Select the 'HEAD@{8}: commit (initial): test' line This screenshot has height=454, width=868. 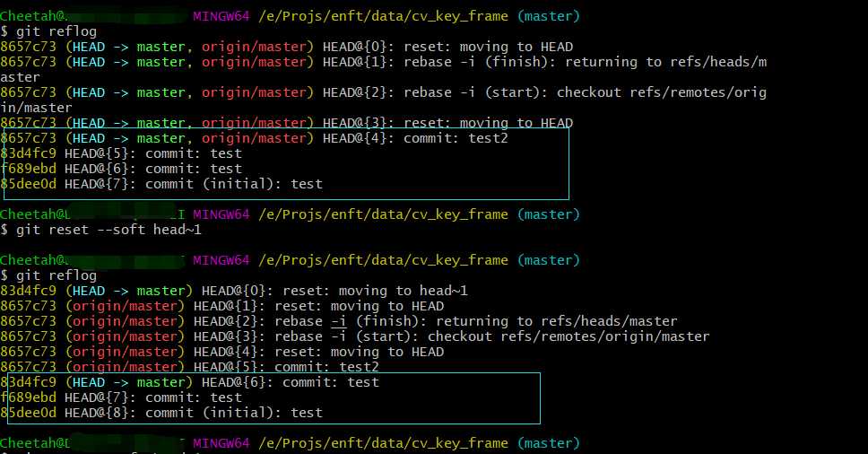(161, 413)
